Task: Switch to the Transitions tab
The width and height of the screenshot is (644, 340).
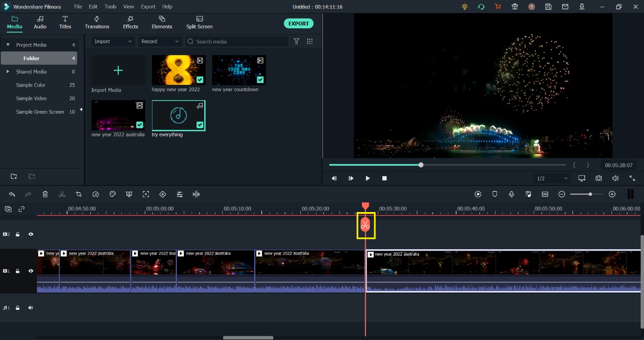Action: point(97,22)
